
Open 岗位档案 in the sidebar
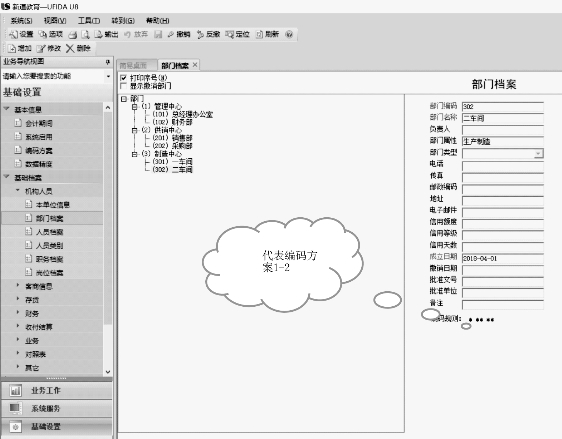49,273
